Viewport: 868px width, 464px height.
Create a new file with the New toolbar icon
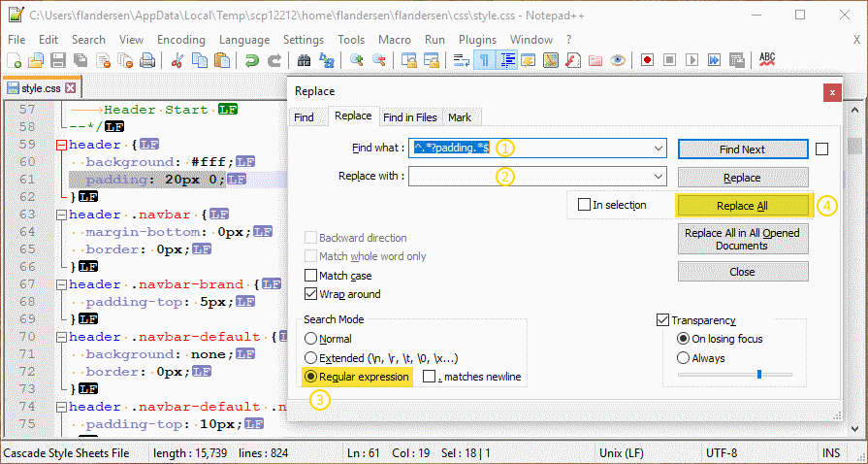point(15,60)
